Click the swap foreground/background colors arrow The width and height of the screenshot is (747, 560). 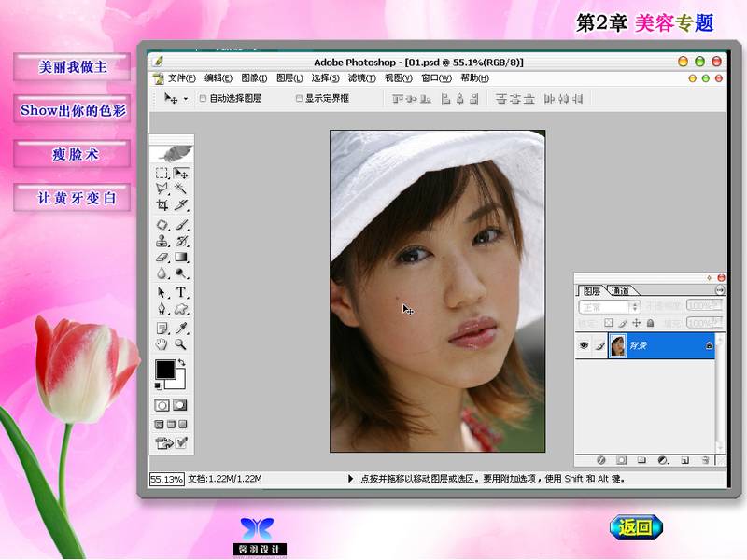point(181,362)
